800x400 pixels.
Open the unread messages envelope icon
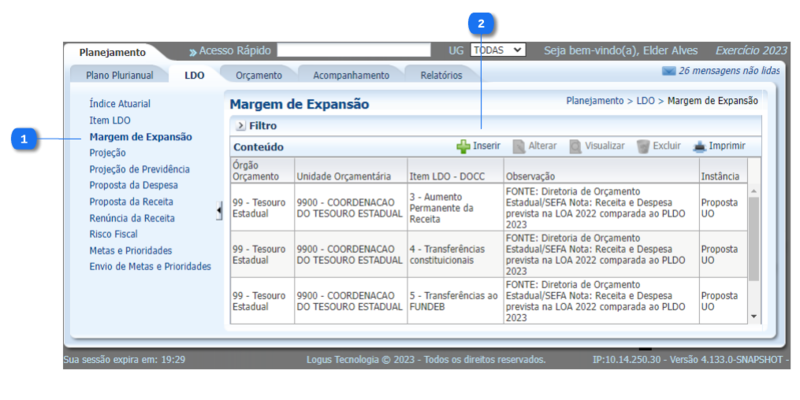668,71
